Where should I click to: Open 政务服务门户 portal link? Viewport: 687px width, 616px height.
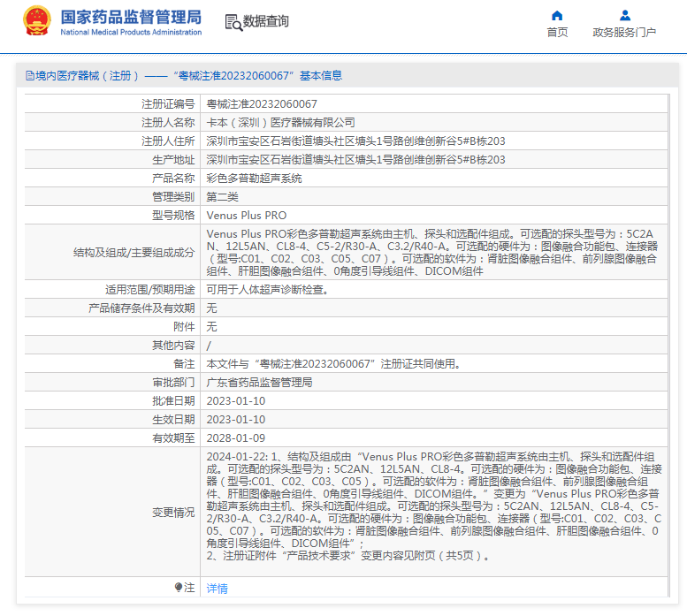point(624,33)
